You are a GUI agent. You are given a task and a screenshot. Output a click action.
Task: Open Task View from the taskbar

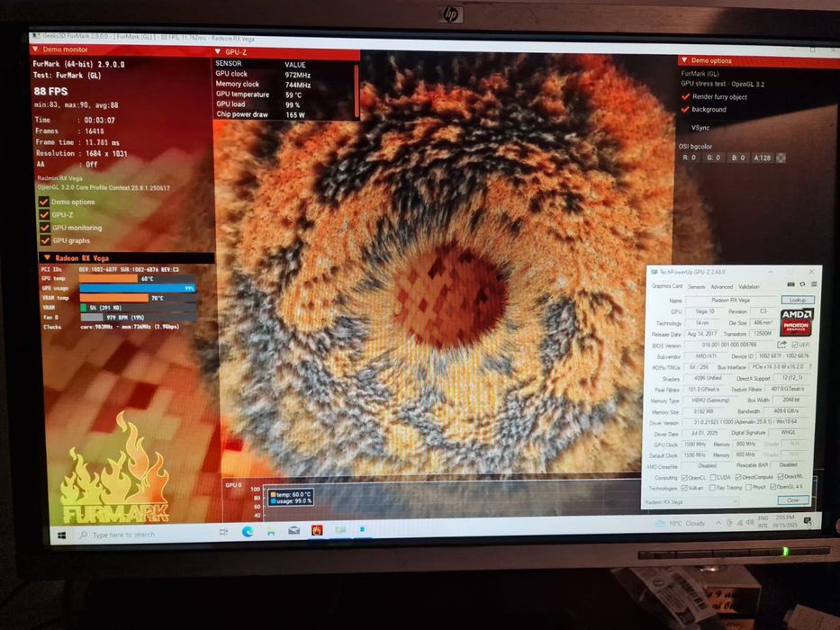click(x=223, y=532)
